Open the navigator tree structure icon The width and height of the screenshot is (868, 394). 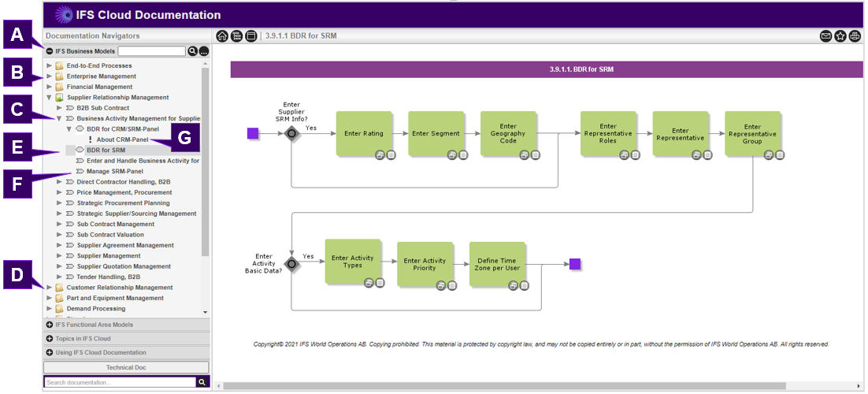pos(236,36)
